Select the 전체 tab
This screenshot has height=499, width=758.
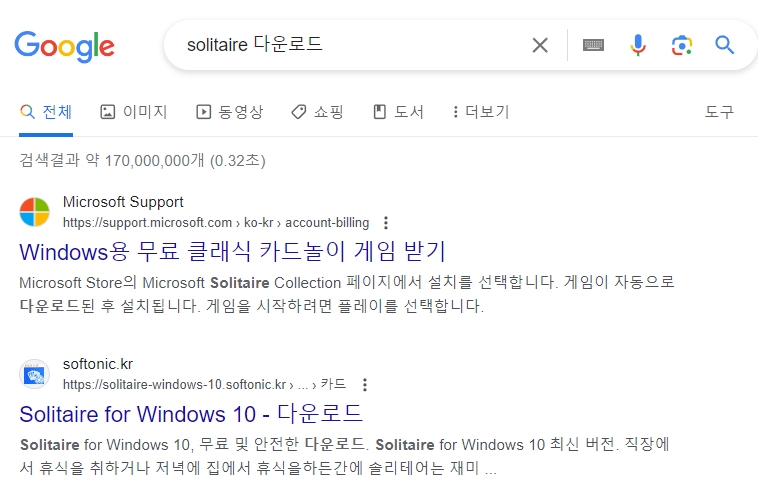point(46,112)
